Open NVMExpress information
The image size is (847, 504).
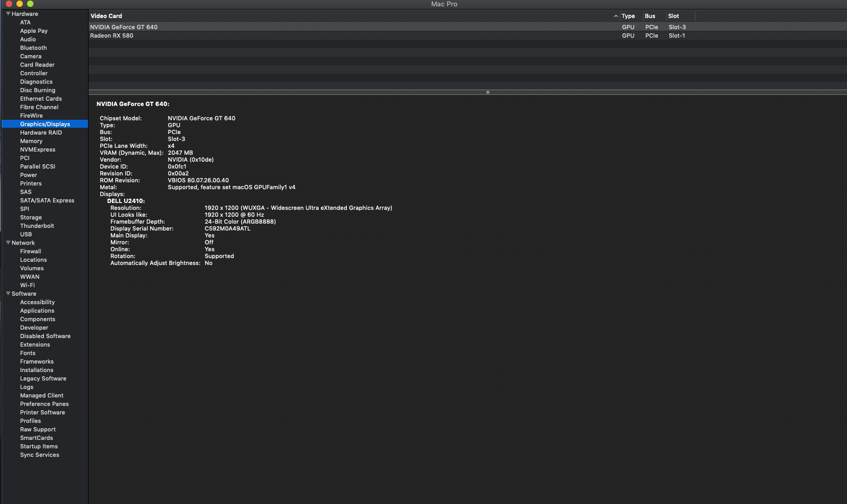38,149
